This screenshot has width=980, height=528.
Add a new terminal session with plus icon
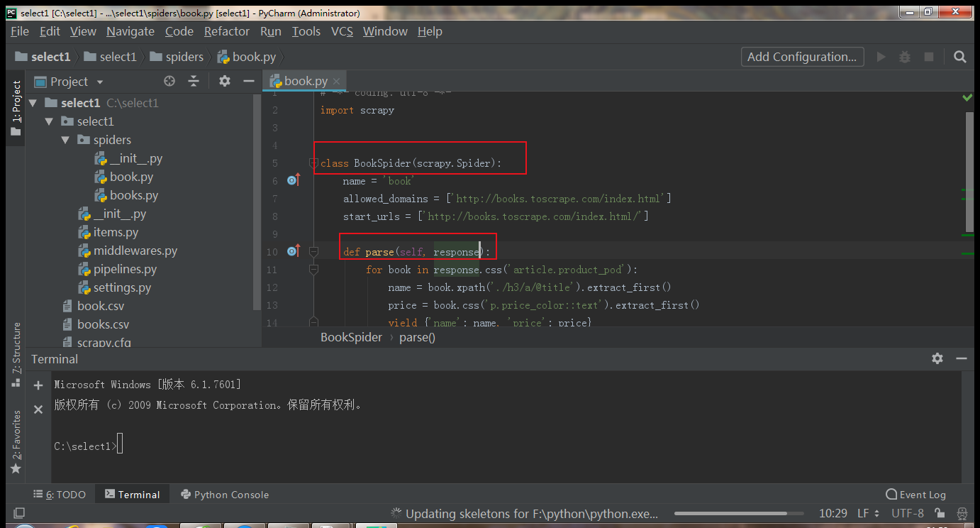tap(38, 385)
